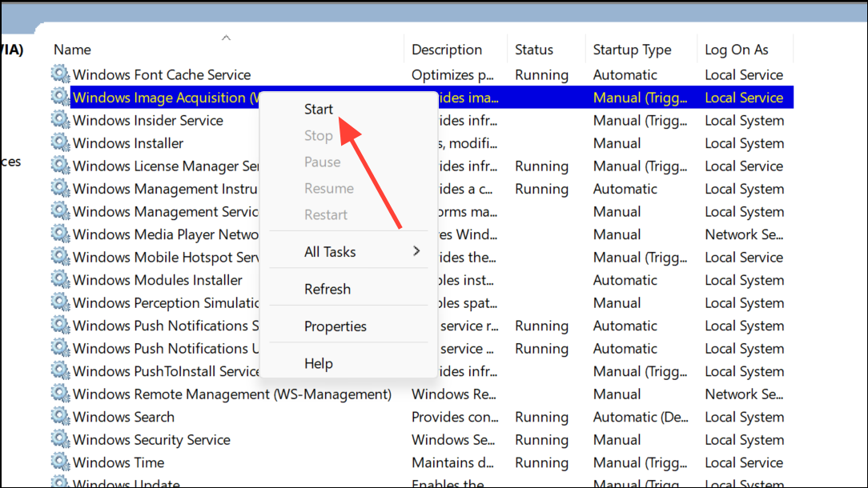Click the gear icon beside Windows Search

(60, 416)
